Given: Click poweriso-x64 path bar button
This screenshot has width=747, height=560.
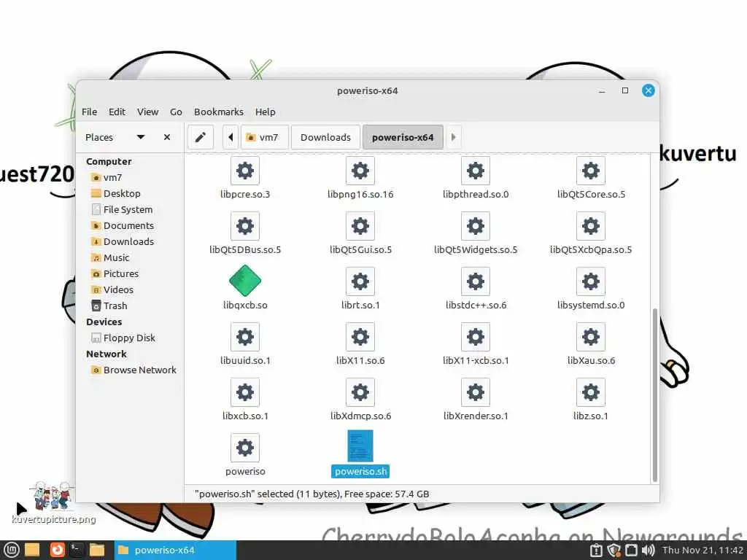Looking at the screenshot, I should click(403, 137).
